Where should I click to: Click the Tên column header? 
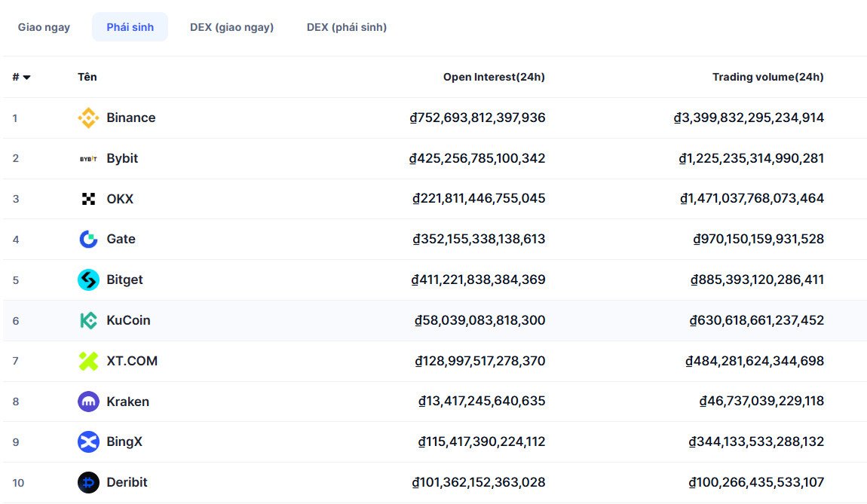click(87, 77)
